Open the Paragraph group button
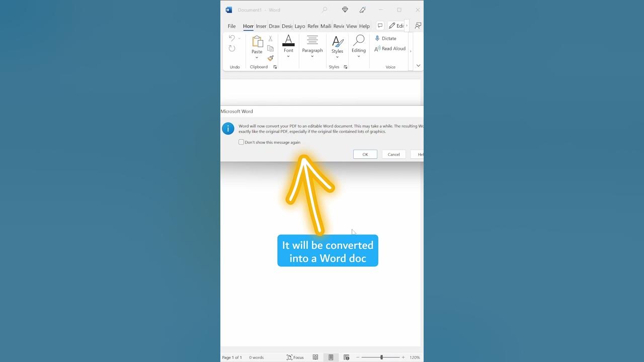The width and height of the screenshot is (644, 362). point(312,46)
